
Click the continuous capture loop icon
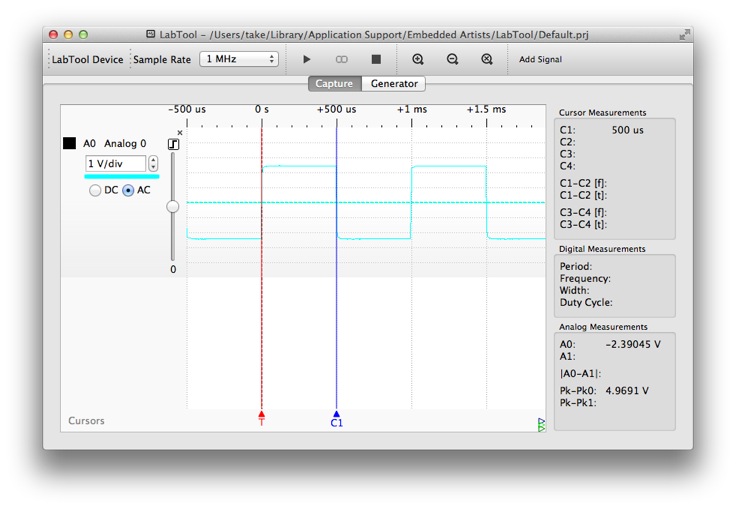coord(341,59)
